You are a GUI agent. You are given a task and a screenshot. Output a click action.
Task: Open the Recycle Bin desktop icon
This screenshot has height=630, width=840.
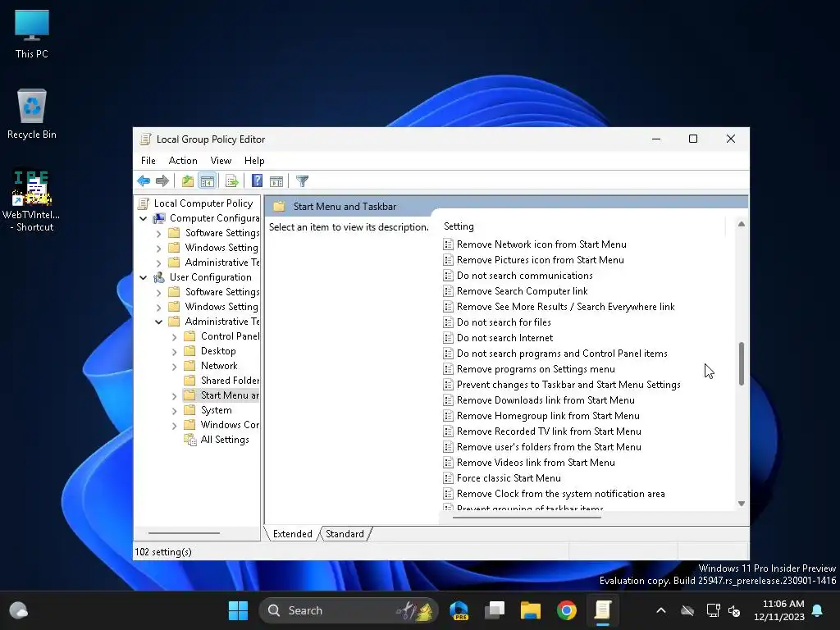pyautogui.click(x=32, y=113)
